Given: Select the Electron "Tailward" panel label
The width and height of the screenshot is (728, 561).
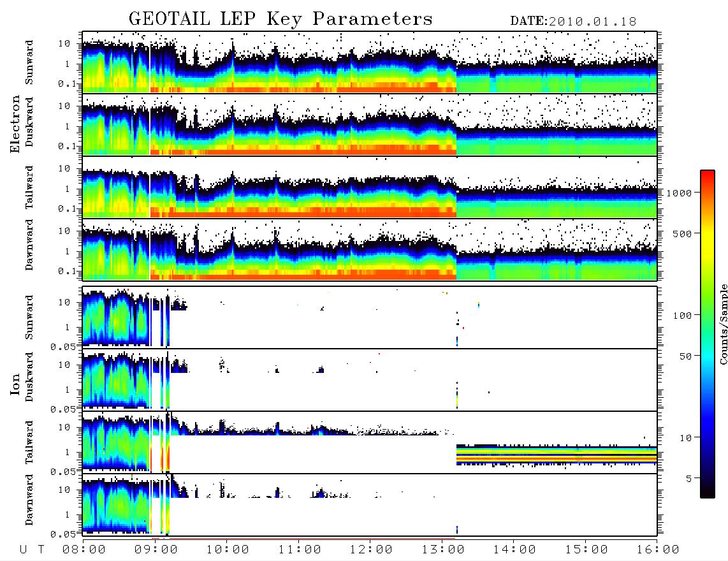Looking at the screenshot, I should [29, 187].
